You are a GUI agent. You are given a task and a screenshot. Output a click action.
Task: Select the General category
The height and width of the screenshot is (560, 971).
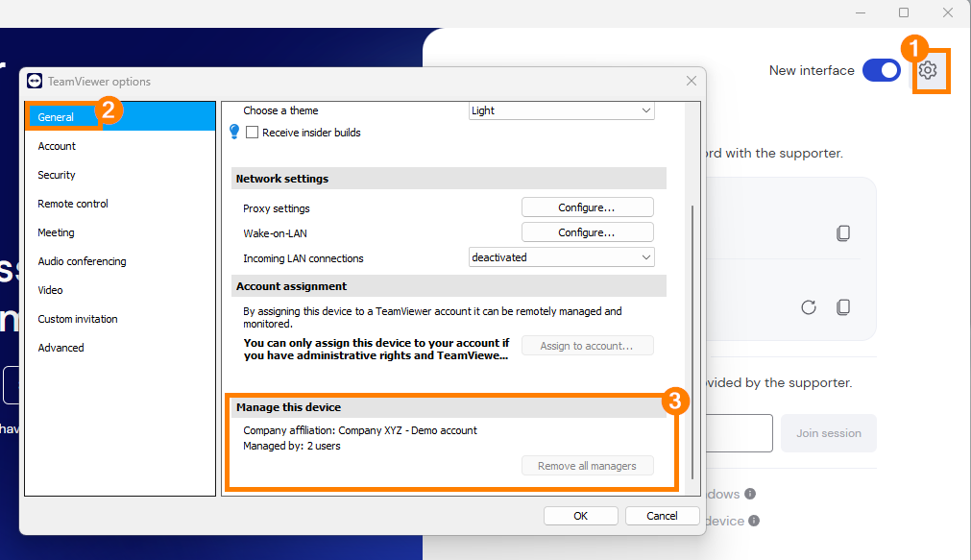click(x=120, y=116)
